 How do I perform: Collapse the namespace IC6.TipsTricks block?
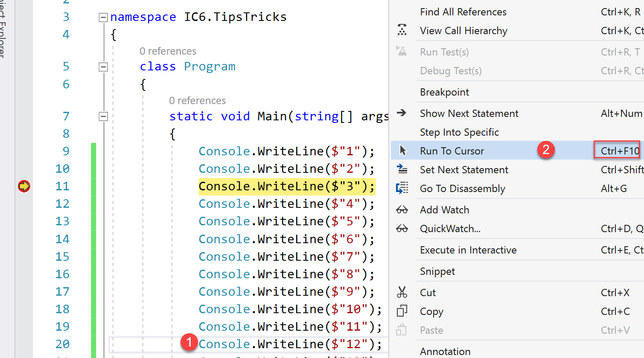103,17
